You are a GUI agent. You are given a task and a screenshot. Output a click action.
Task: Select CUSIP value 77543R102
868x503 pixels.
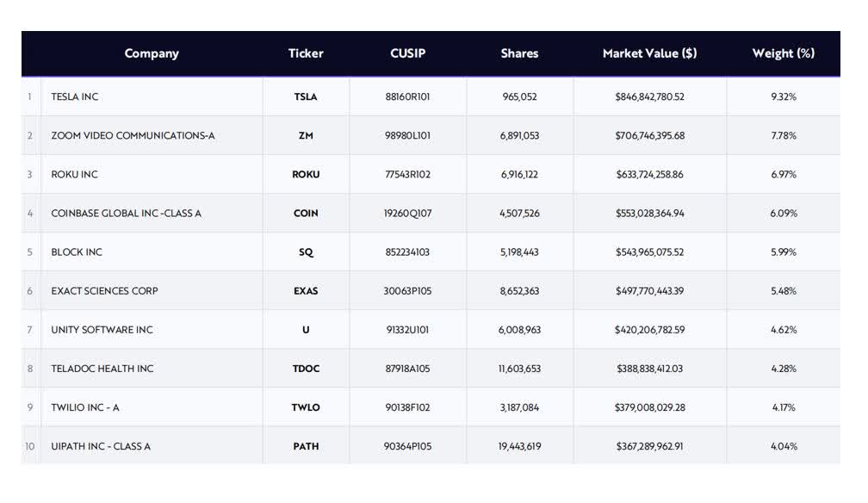[407, 175]
